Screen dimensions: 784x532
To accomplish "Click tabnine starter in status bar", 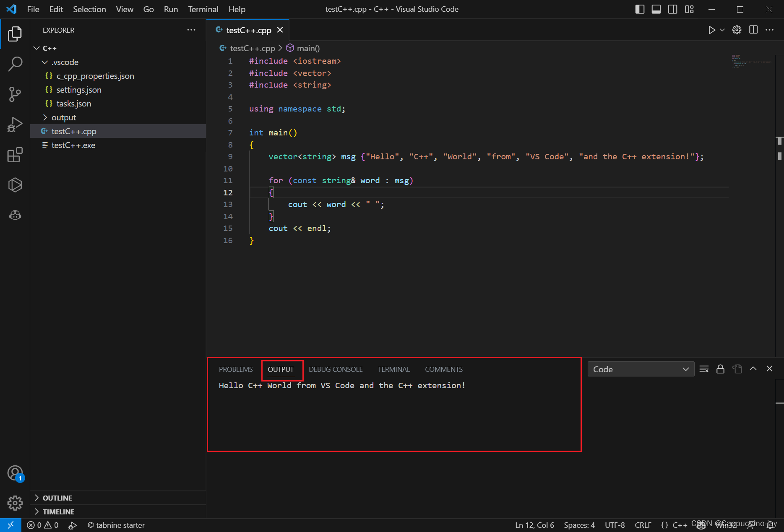I will [116, 525].
